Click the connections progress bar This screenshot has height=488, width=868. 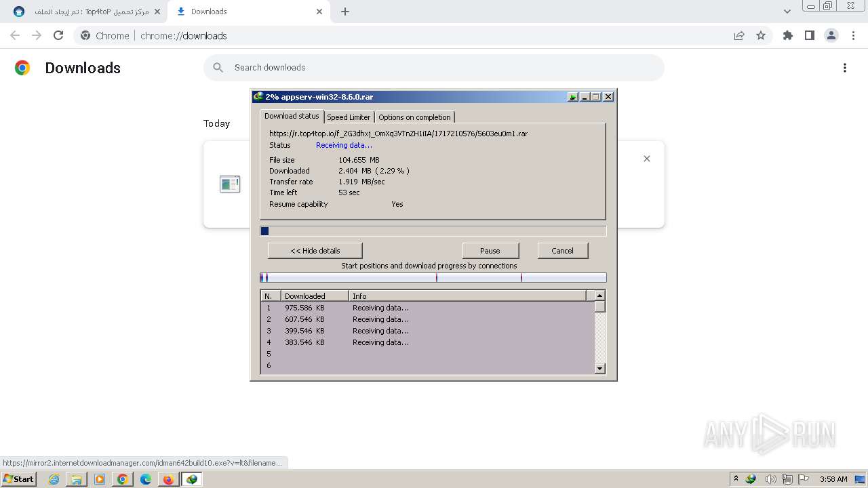pos(433,278)
